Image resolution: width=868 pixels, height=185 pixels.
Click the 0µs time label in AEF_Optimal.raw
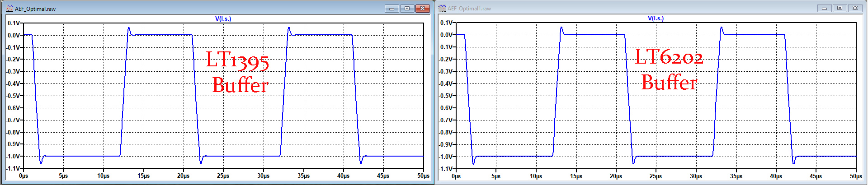pyautogui.click(x=24, y=176)
